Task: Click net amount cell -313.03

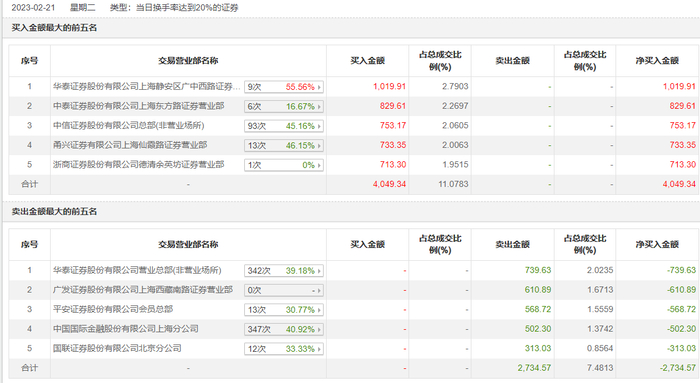Action: pyautogui.click(x=681, y=349)
